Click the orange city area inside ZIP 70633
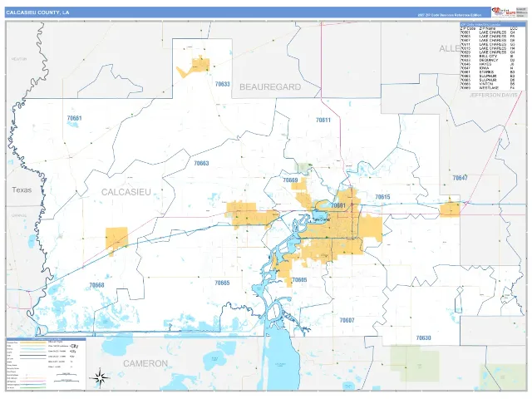 (x=200, y=65)
